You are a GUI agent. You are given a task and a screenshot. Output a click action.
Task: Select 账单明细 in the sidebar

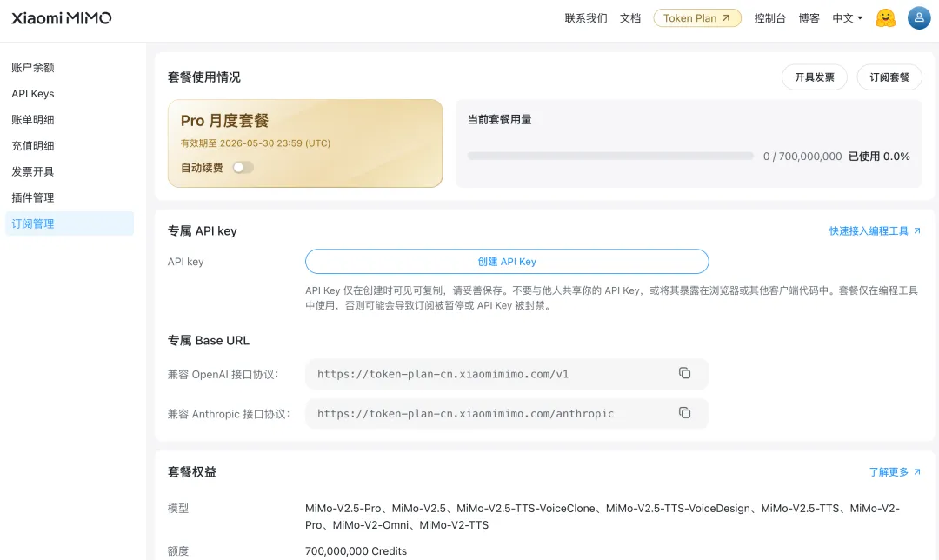33,119
